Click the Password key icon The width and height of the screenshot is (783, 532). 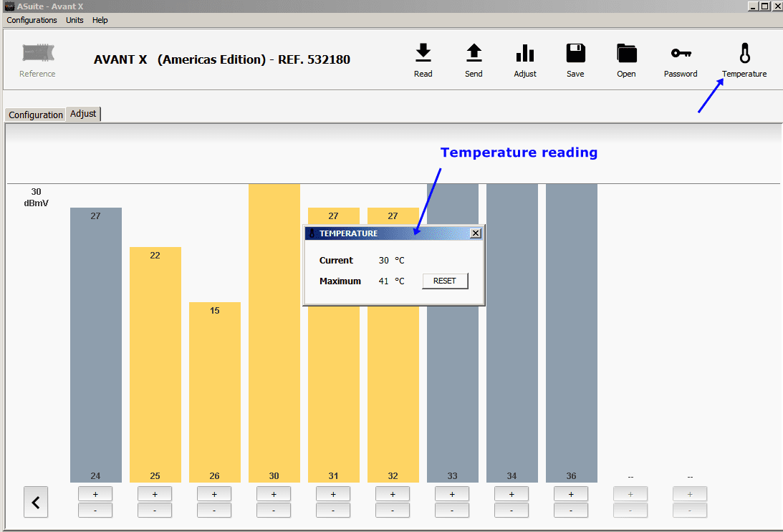point(681,53)
